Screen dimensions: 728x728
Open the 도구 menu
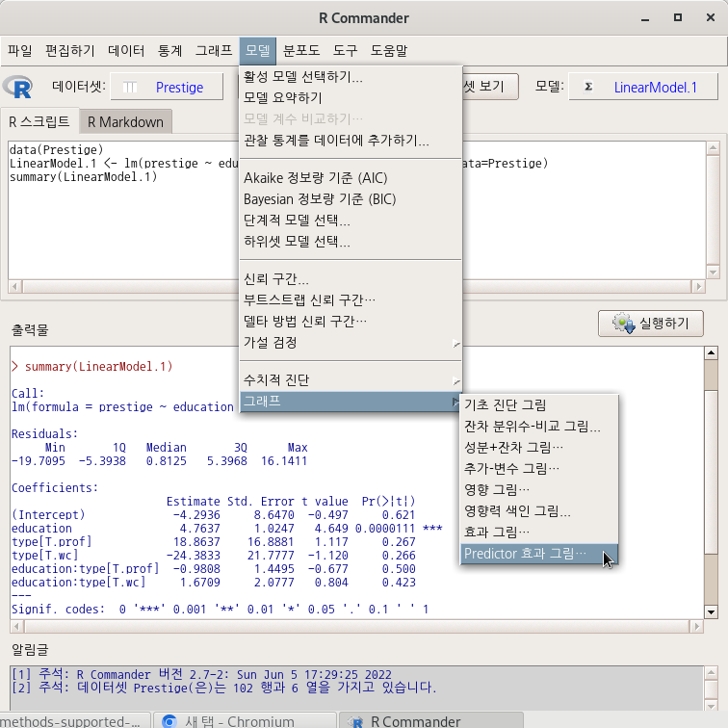(345, 50)
